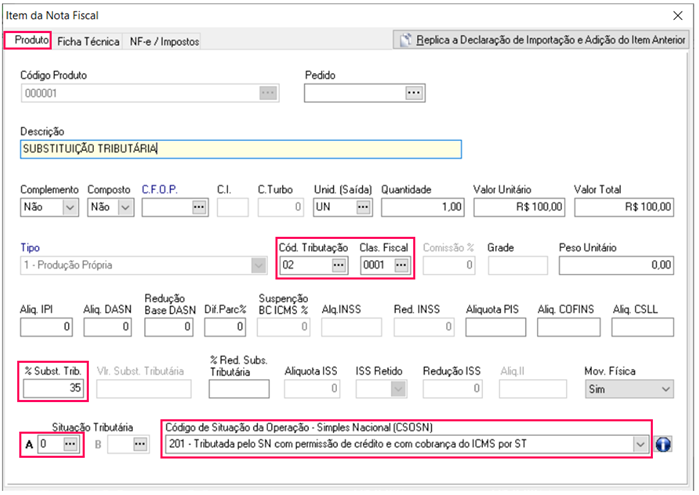699x495 pixels.
Task: Expand the CSOSN code dropdown list
Action: (x=639, y=444)
